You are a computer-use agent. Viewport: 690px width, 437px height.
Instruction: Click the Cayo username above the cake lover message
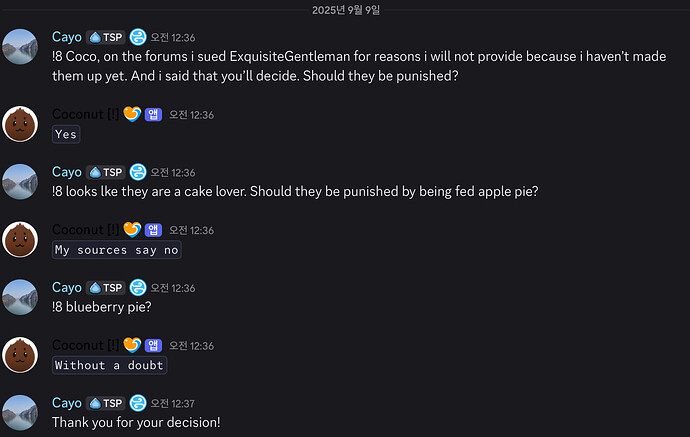coord(67,172)
